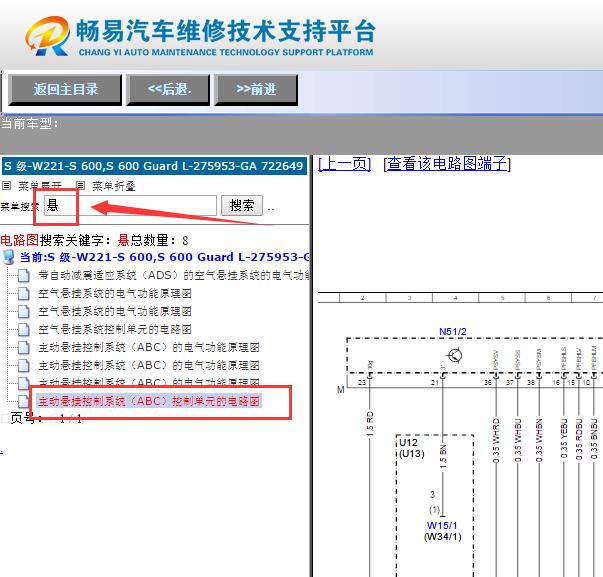Click the (W34/1) label in diagram
Viewport: 603px width, 577px height.
[x=443, y=537]
